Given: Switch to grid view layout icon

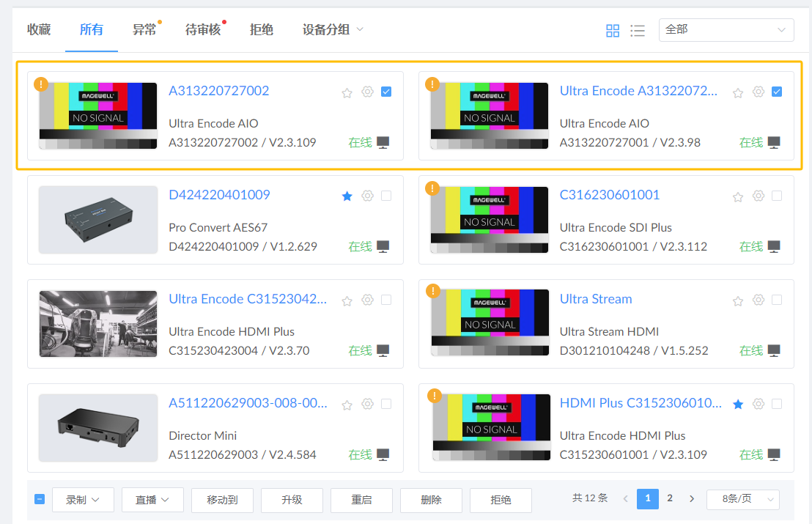Looking at the screenshot, I should [x=613, y=31].
